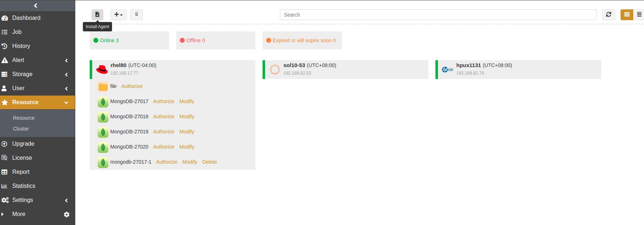The width and height of the screenshot is (644, 225).
Task: Click into the Search field
Action: pyautogui.click(x=438, y=15)
